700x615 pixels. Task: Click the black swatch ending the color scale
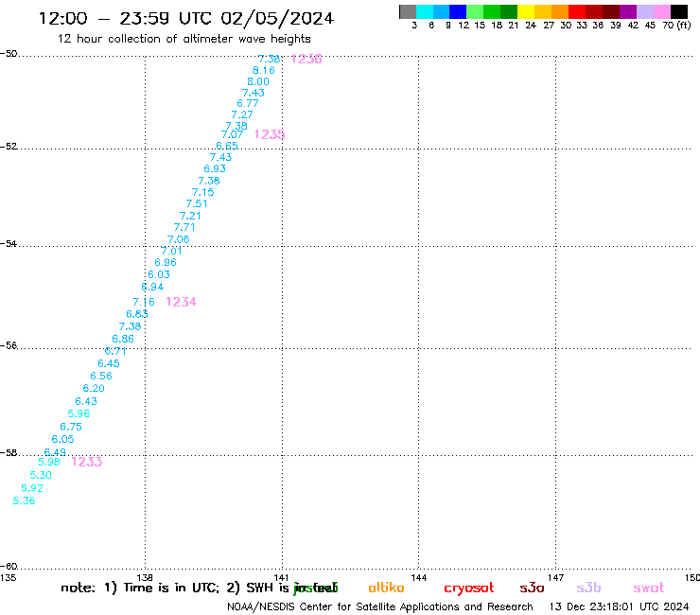(679, 11)
